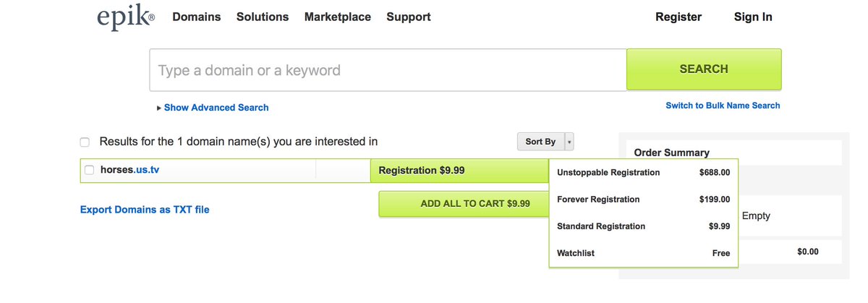Expand Show Advanced Search
The width and height of the screenshot is (868, 303).
coord(216,108)
